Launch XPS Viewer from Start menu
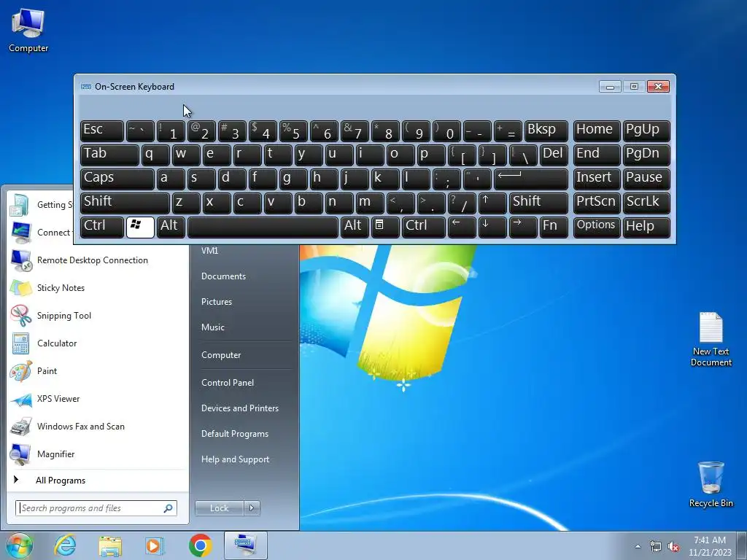Viewport: 747px width, 560px height. tap(98, 399)
